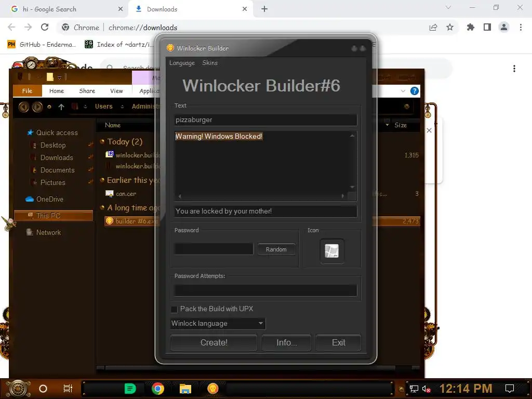The width and height of the screenshot is (532, 399).
Task: Focus the pizzaburger title text field
Action: click(x=265, y=120)
